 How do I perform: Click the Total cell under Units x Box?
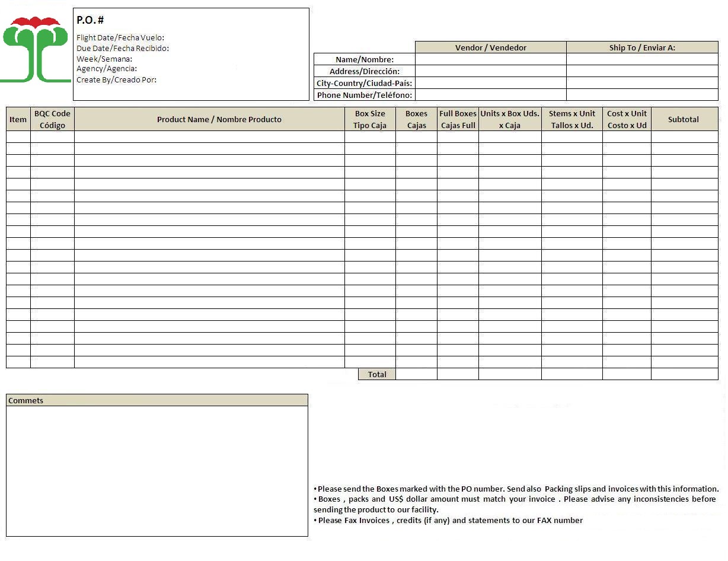tap(510, 374)
